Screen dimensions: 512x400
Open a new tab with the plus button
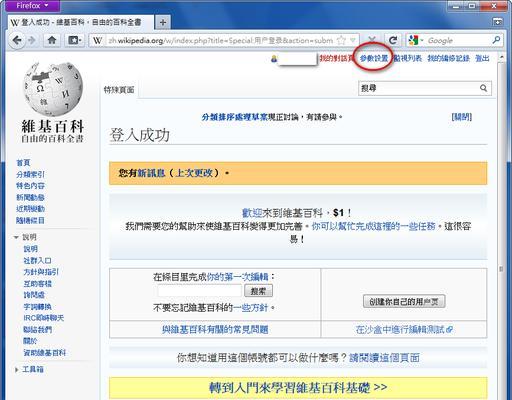tap(163, 22)
